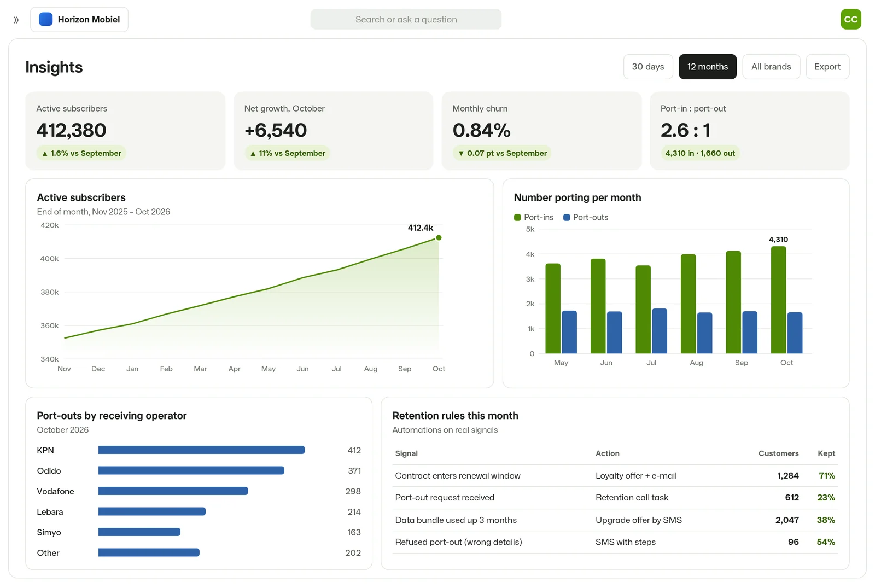Click the '0.07 pt vs September' badge
This screenshot has height=588, width=875.
tap(501, 153)
